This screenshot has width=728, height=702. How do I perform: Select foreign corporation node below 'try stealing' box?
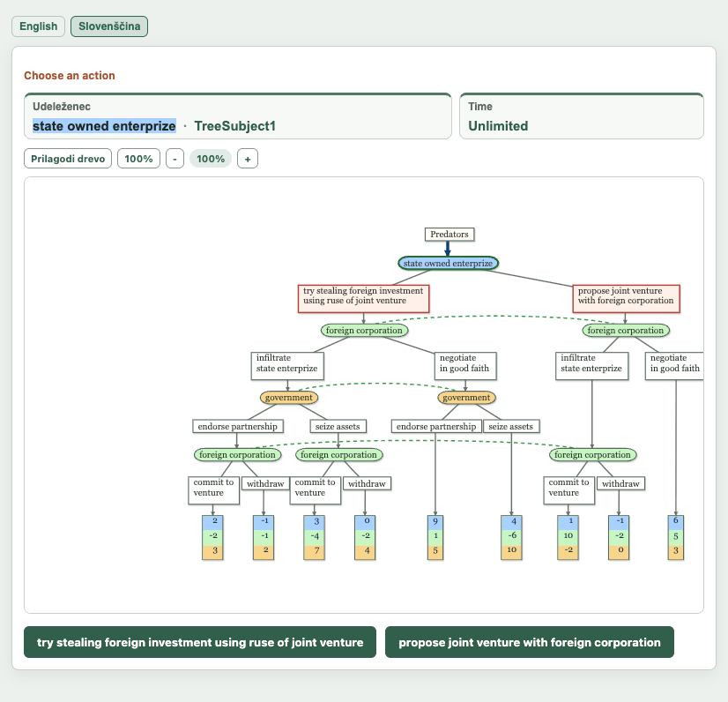(365, 331)
